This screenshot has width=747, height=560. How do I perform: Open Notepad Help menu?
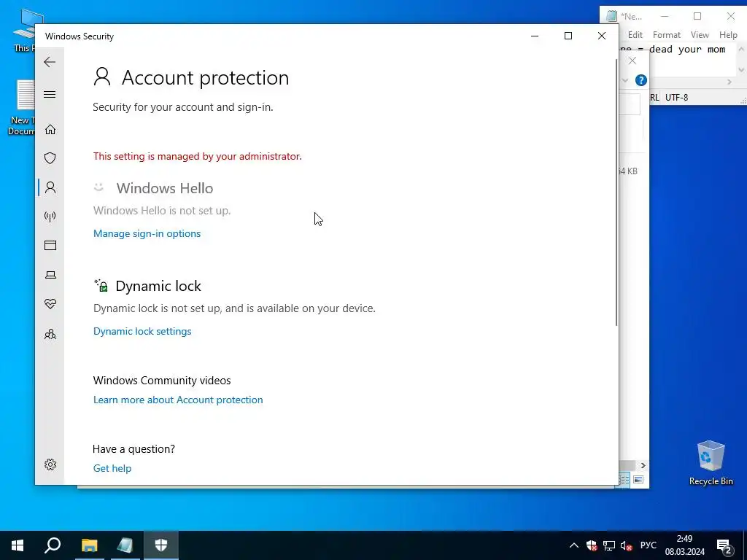pos(728,35)
